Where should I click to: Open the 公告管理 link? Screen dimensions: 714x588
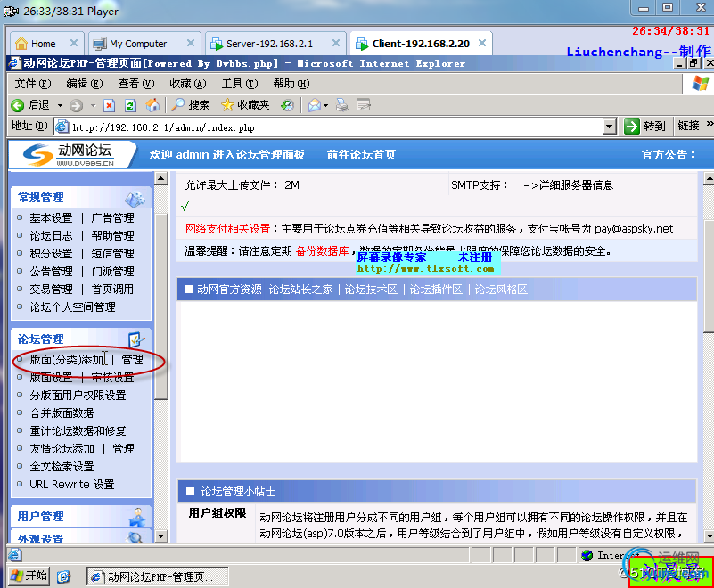(51, 271)
